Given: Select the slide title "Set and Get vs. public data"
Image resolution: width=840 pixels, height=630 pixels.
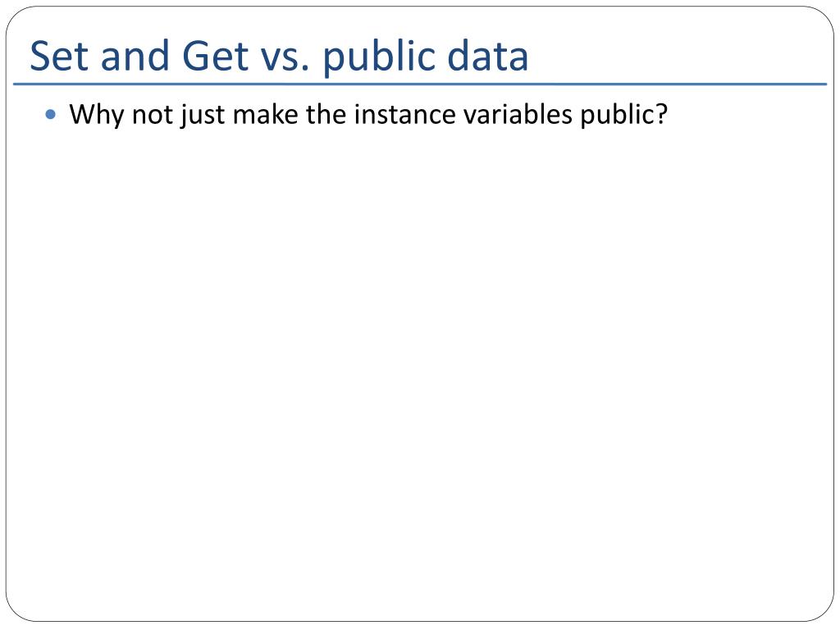Looking at the screenshot, I should 279,56.
